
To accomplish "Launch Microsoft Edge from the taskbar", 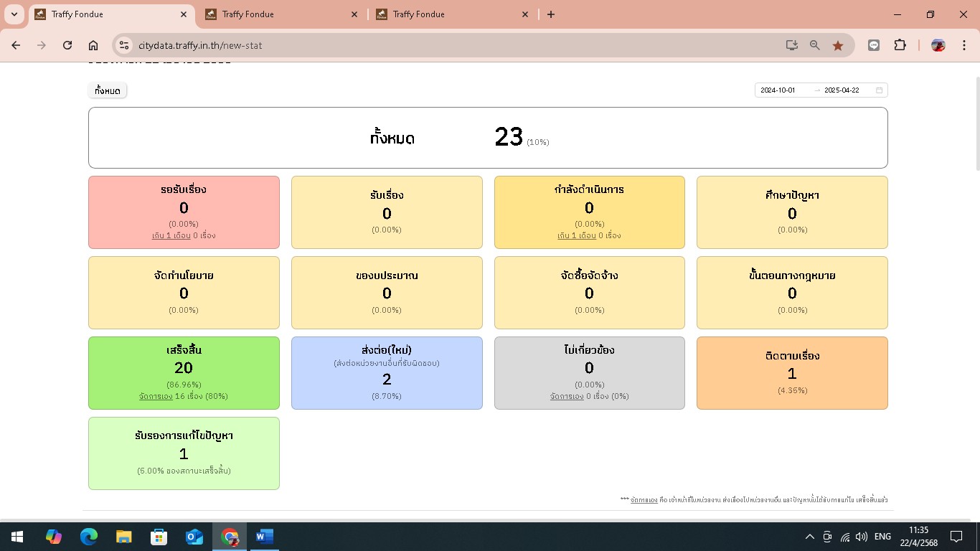I will click(89, 537).
